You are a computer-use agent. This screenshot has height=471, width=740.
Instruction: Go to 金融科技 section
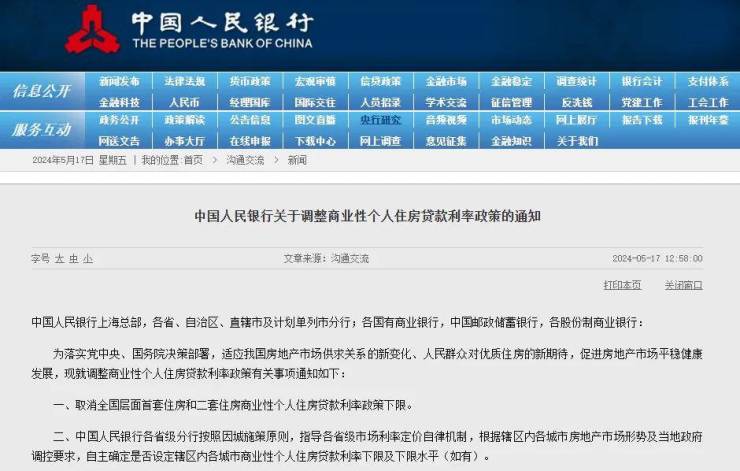coord(119,102)
